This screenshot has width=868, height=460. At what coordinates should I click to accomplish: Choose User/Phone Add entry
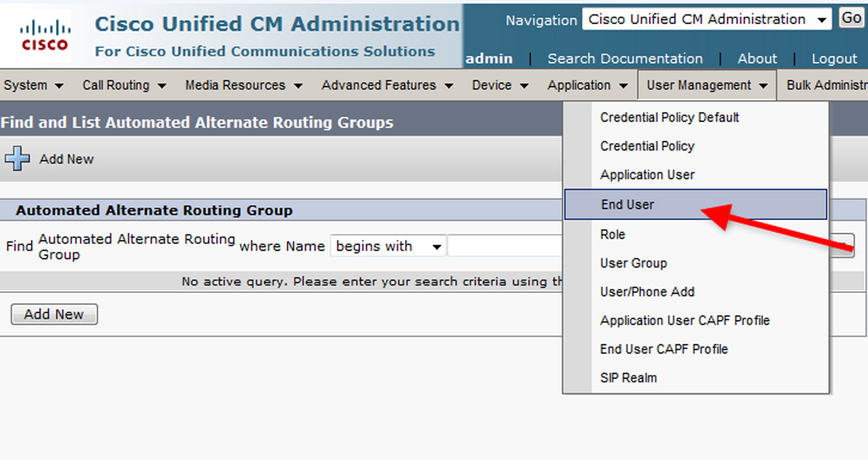(x=647, y=292)
